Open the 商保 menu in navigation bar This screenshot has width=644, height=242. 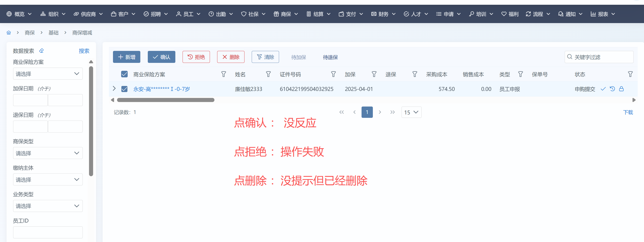click(286, 14)
